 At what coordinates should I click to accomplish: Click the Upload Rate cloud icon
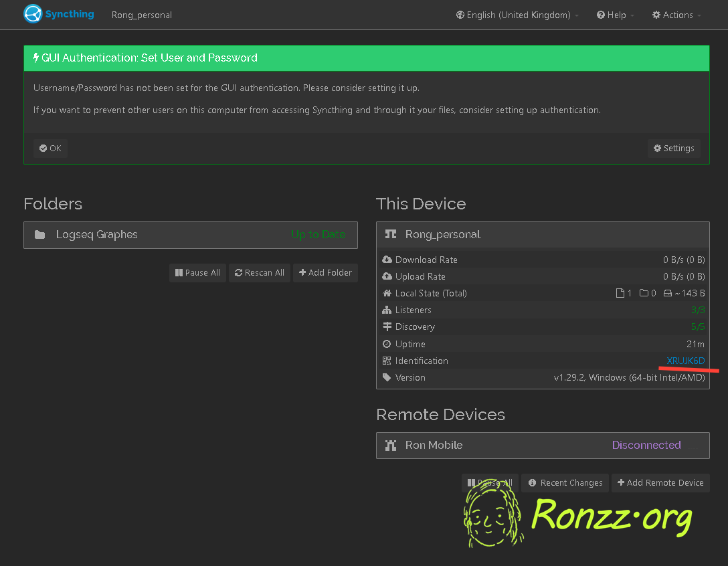pos(387,276)
